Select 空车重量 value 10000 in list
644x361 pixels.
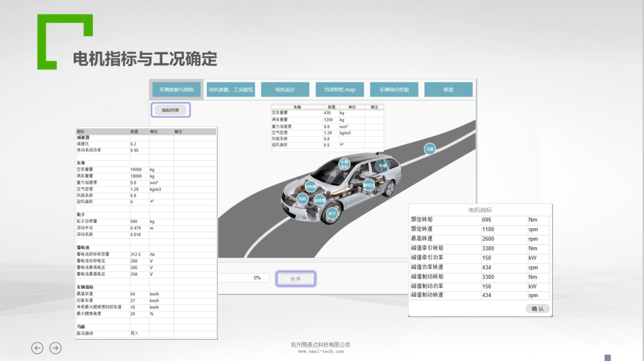(139, 169)
